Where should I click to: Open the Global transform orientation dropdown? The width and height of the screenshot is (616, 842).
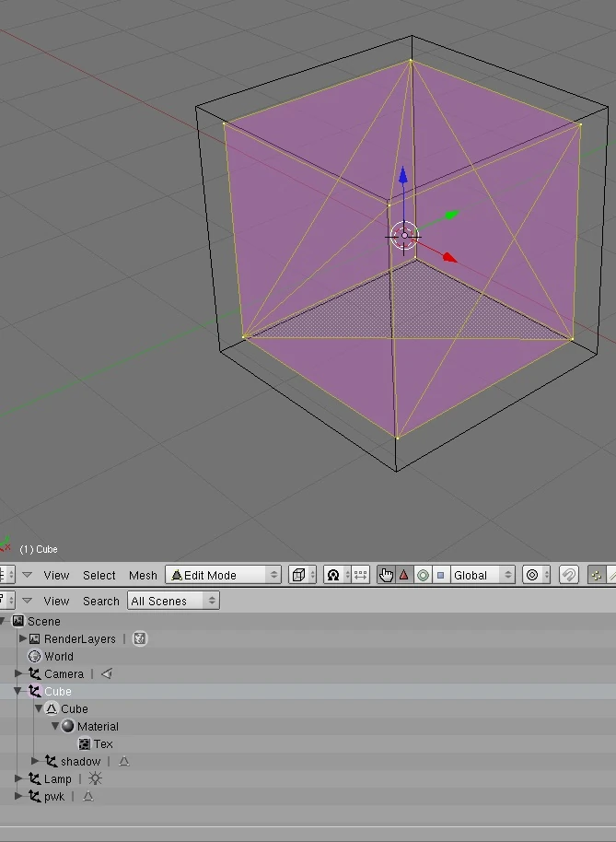point(482,575)
